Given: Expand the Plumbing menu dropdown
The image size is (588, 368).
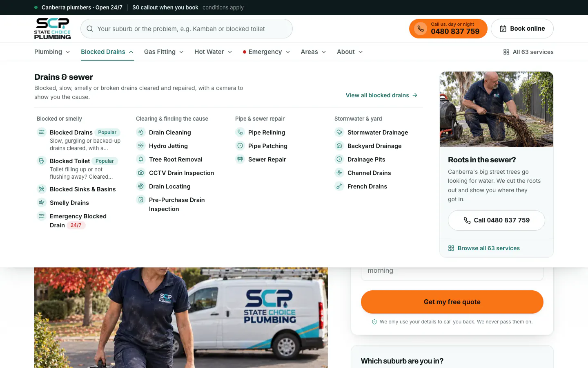Looking at the screenshot, I should tap(52, 52).
